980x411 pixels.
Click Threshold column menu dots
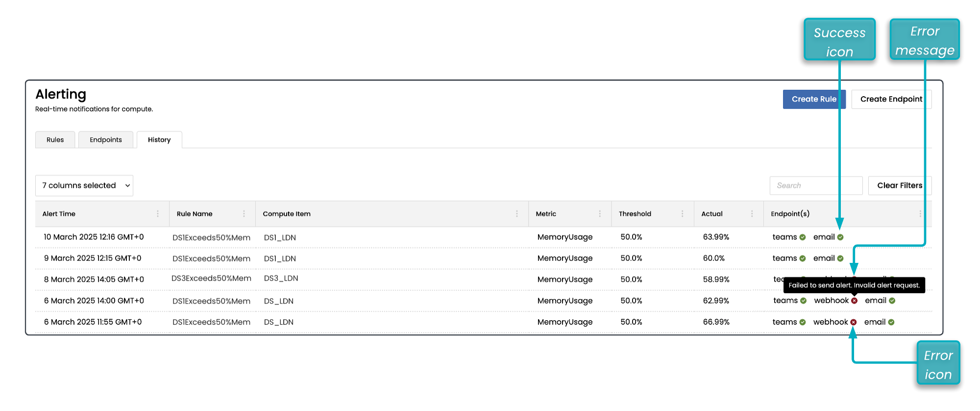pyautogui.click(x=682, y=214)
